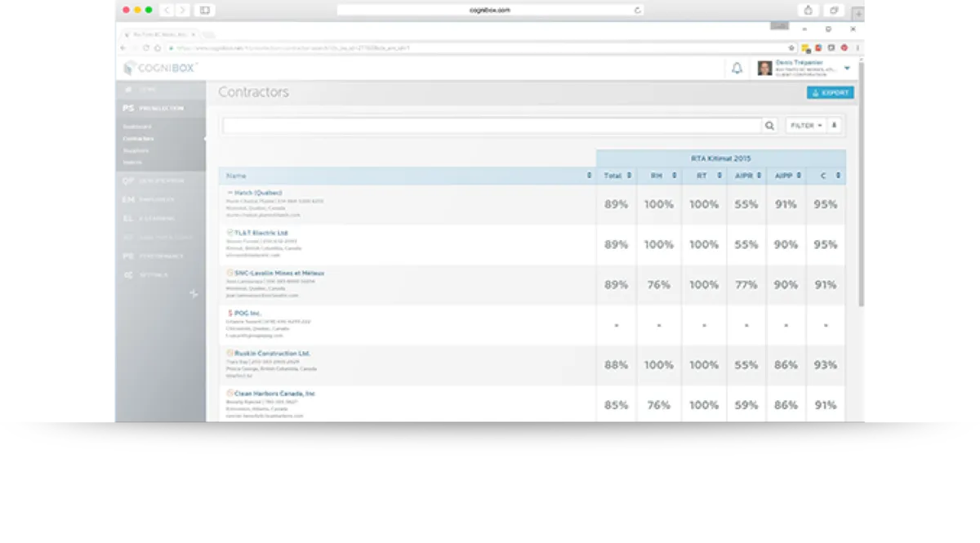Screen dimensions: 980x543
Task: Open the EM Employees sidebar menu
Action: (161, 199)
